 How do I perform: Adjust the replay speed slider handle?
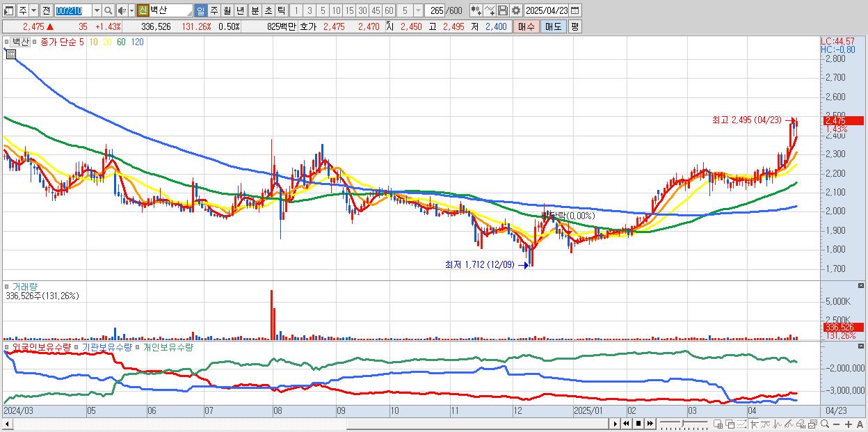point(682,424)
